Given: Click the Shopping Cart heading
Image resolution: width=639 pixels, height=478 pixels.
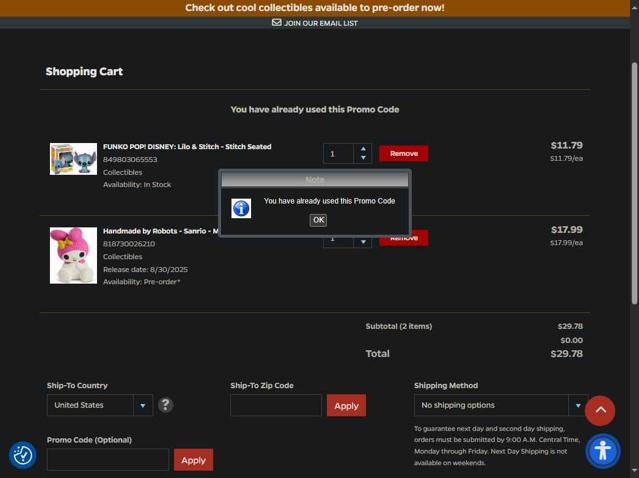Looking at the screenshot, I should pyautogui.click(x=84, y=71).
